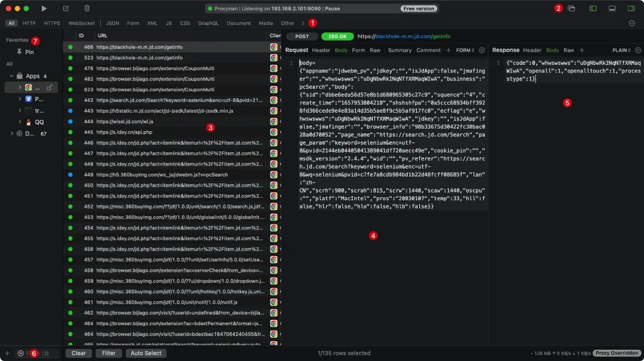Image resolution: width=644 pixels, height=361 pixels.
Task: Open the Request Comment tab
Action: [428, 50]
